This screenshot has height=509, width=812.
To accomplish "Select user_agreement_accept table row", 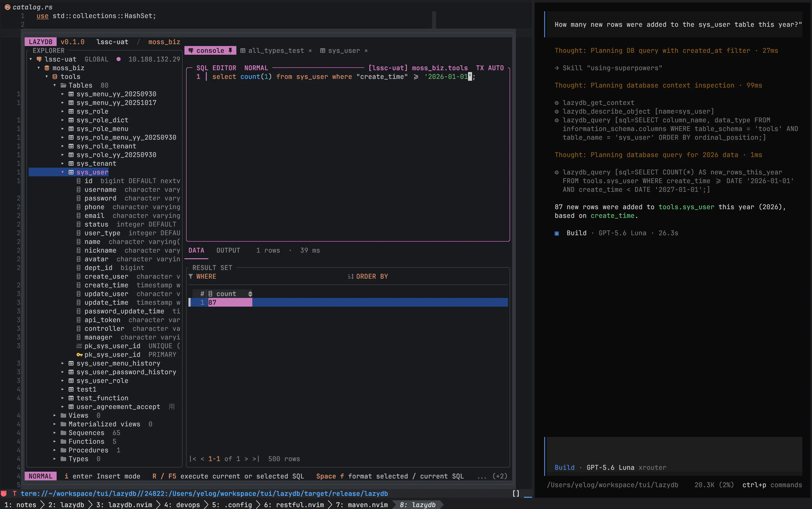I will coord(118,407).
